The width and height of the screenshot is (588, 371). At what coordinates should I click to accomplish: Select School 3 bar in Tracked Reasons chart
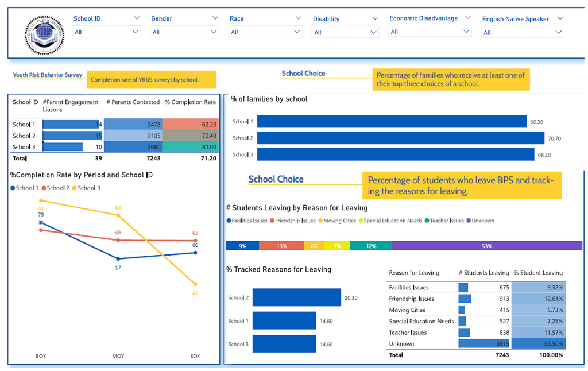tap(285, 344)
